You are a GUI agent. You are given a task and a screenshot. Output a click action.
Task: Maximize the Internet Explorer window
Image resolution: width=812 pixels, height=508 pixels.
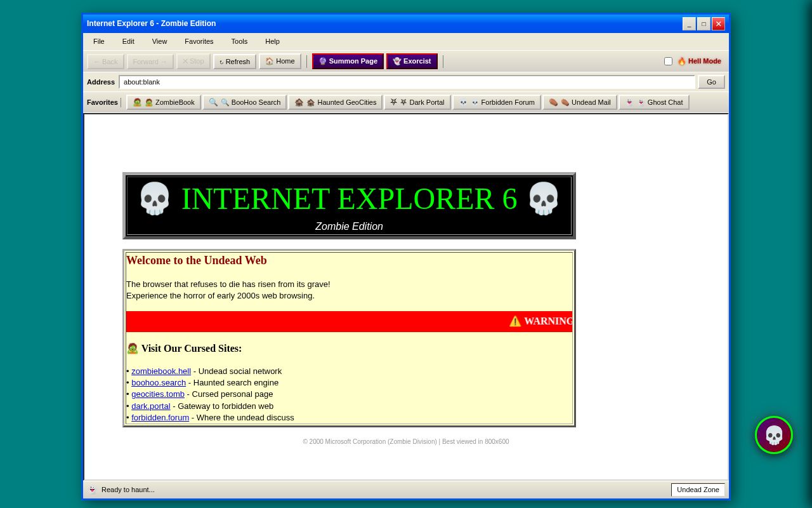(704, 24)
